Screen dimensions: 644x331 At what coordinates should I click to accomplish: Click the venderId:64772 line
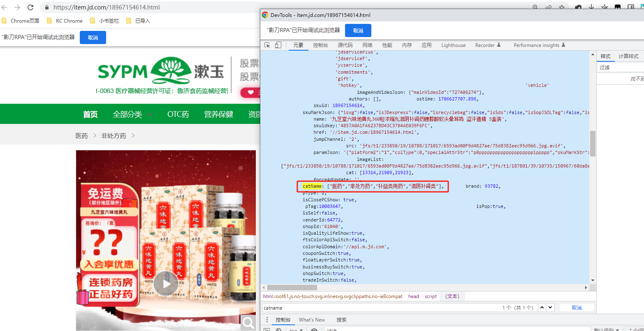322,220
